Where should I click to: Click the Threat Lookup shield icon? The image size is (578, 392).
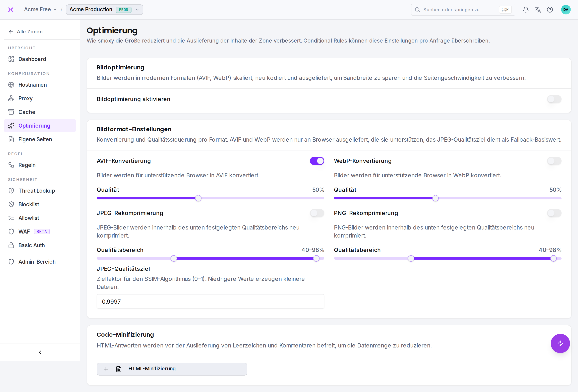[x=11, y=191]
